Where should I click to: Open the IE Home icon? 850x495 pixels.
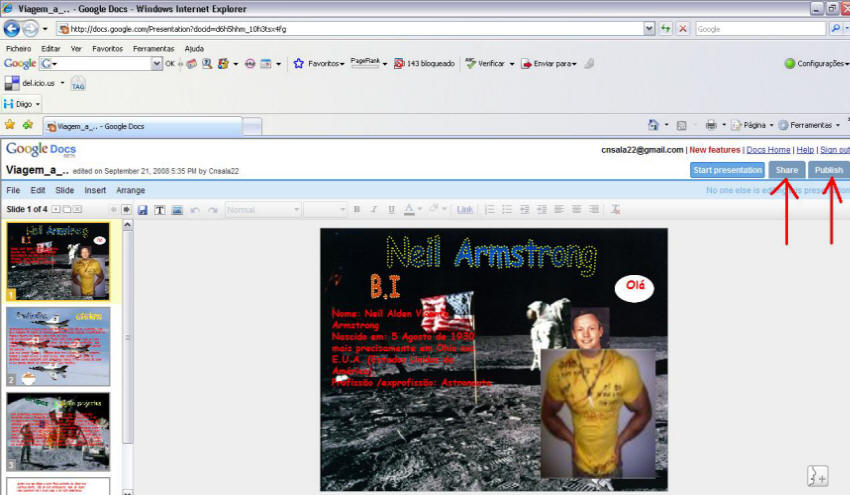pyautogui.click(x=653, y=125)
